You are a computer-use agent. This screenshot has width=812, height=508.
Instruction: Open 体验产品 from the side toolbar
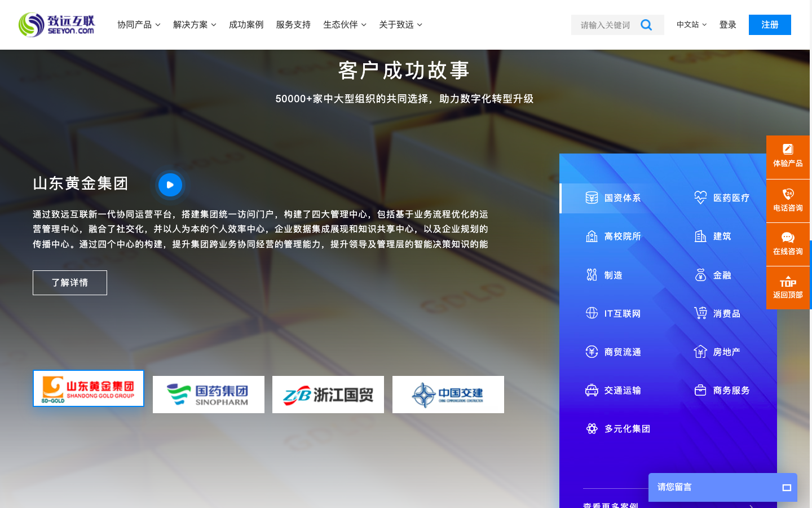[x=788, y=157]
